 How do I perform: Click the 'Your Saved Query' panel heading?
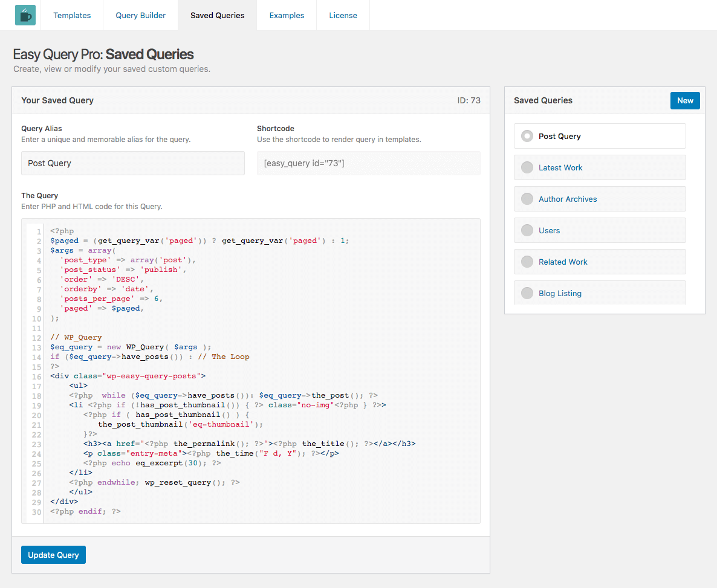tap(57, 100)
